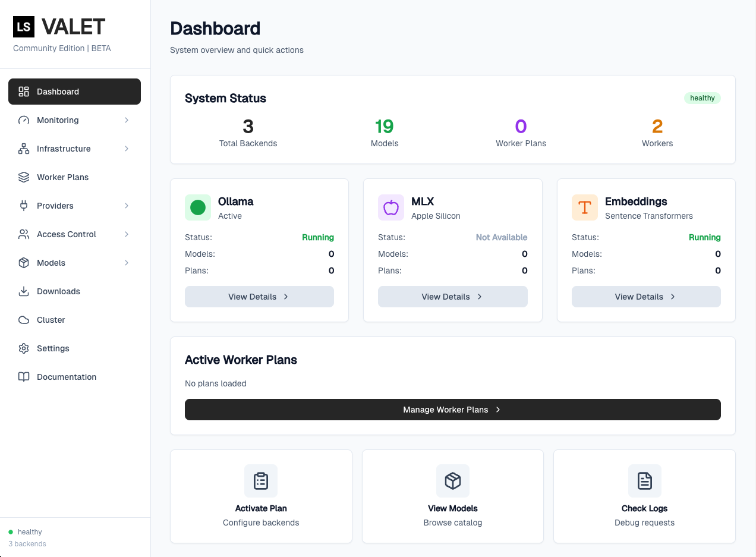Click Manage Worker Plans

(452, 410)
